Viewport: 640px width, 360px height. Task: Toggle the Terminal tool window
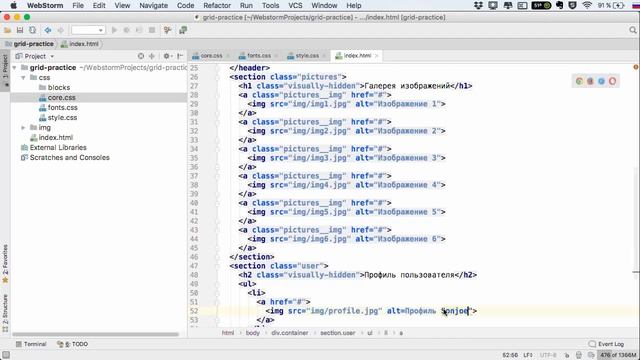[31, 344]
